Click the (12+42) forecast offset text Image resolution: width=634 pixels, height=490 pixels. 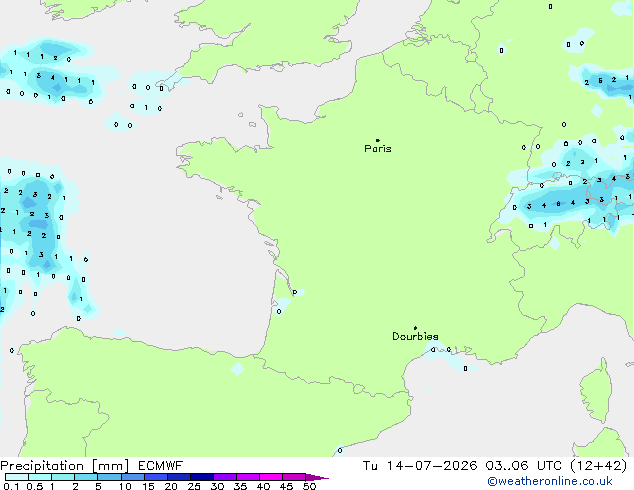(599, 466)
